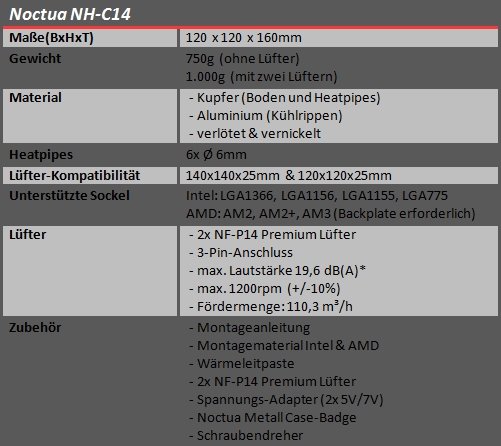Viewport: 501px width, 446px height.
Task: Click the AMD AM2, AM2+, AM3 line
Action: pos(330,214)
